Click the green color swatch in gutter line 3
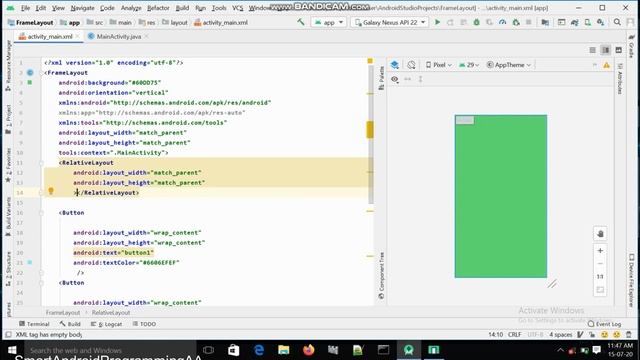The width and height of the screenshot is (640, 360). coord(30,82)
